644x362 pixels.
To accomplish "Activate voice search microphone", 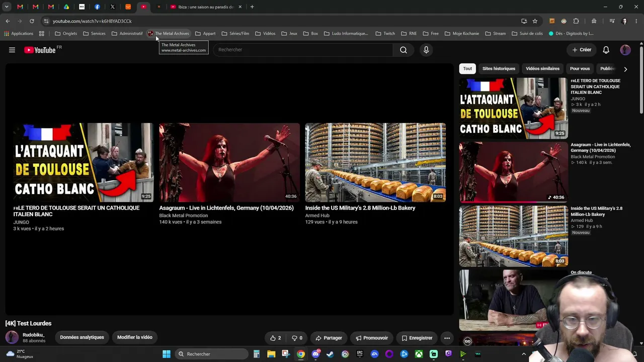I will tap(426, 50).
